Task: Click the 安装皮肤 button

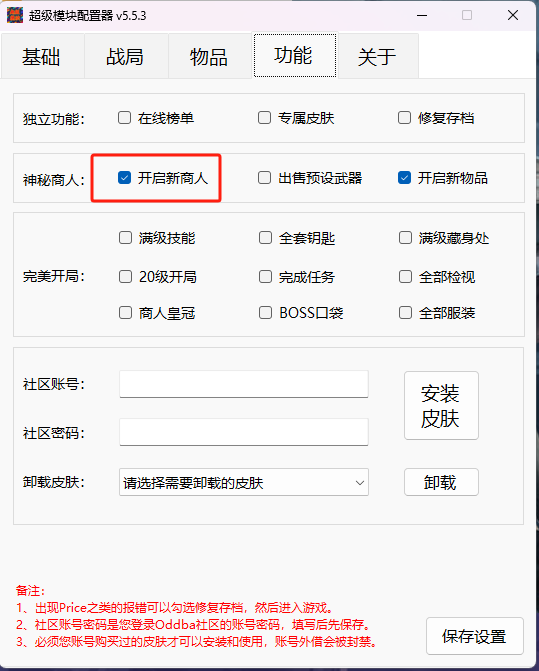Action: (x=441, y=405)
